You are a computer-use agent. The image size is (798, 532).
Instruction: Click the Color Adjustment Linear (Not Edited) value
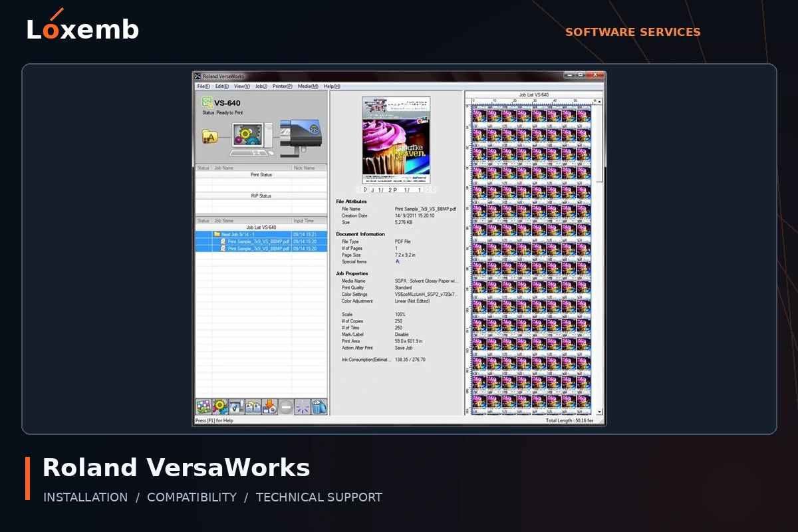412,301
